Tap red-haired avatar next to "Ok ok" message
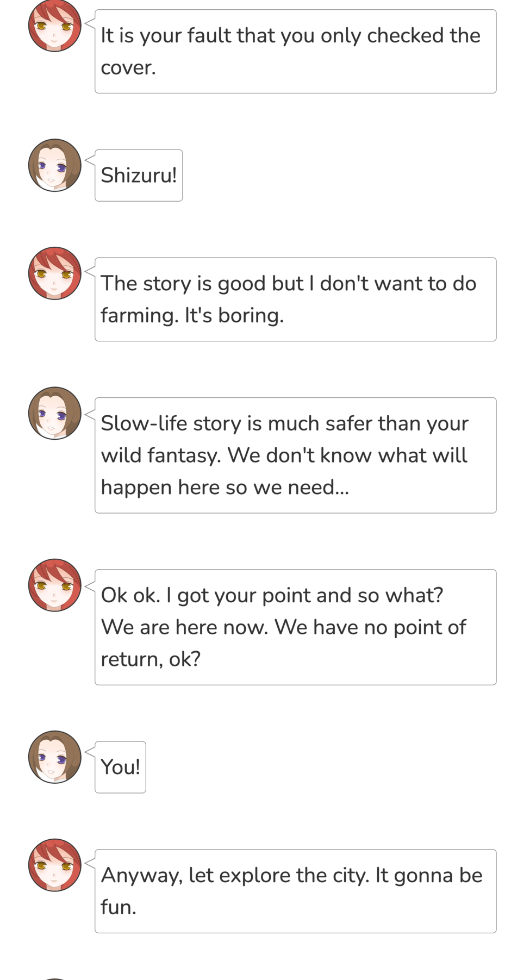The image size is (511, 980). [54, 585]
